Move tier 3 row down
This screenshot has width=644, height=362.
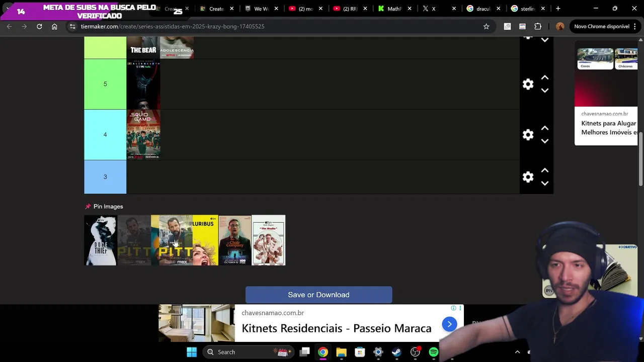point(545,184)
